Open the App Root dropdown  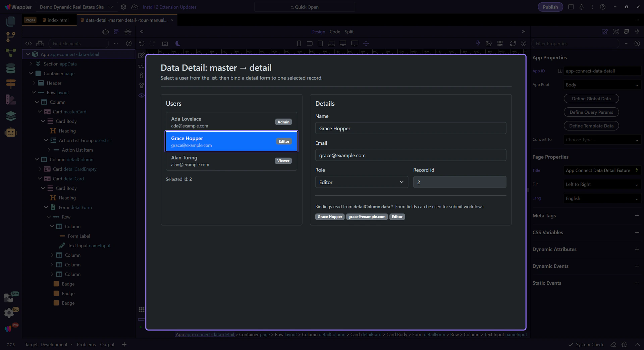click(602, 85)
